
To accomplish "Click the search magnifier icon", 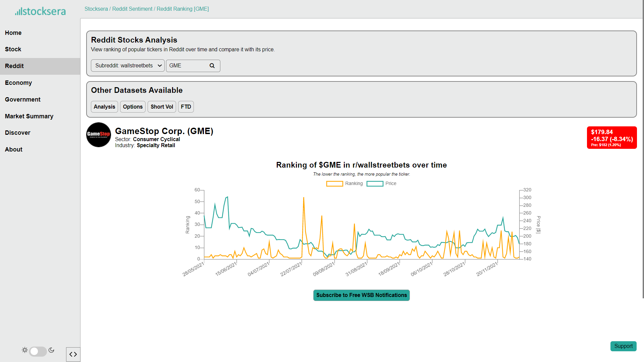I will [212, 66].
